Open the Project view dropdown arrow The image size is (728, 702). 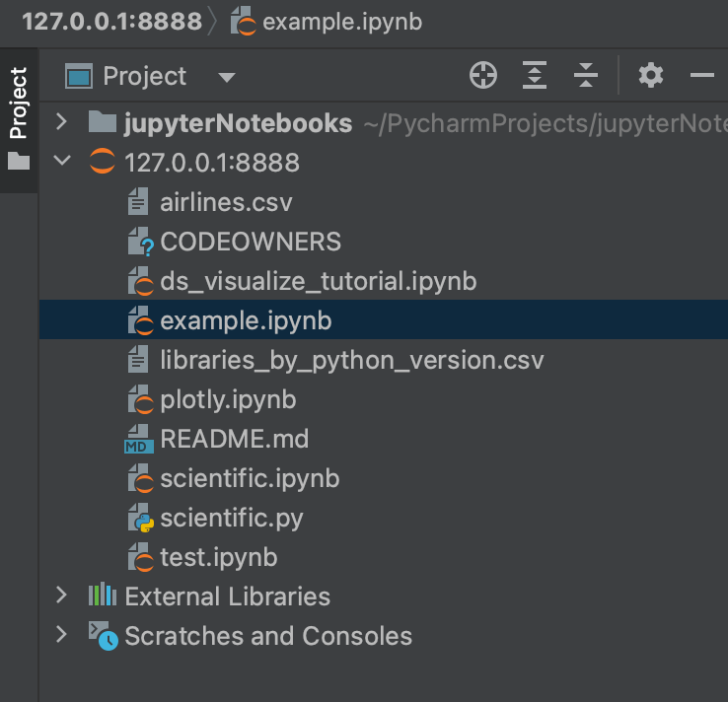click(x=226, y=77)
